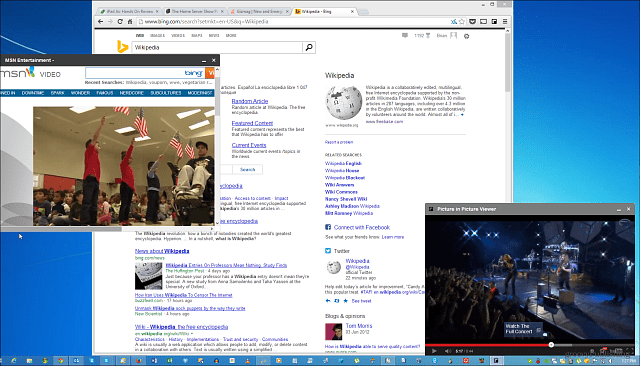Select the NERDCORE category in MSN Video
This screenshot has height=366, width=640.
point(131,93)
